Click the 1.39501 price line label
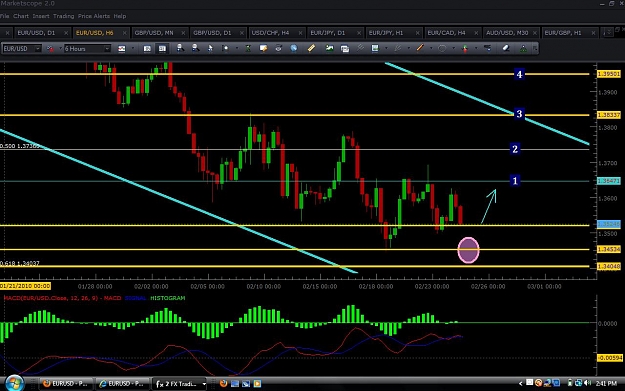Screen dimensions: 625x391 (x=609, y=74)
